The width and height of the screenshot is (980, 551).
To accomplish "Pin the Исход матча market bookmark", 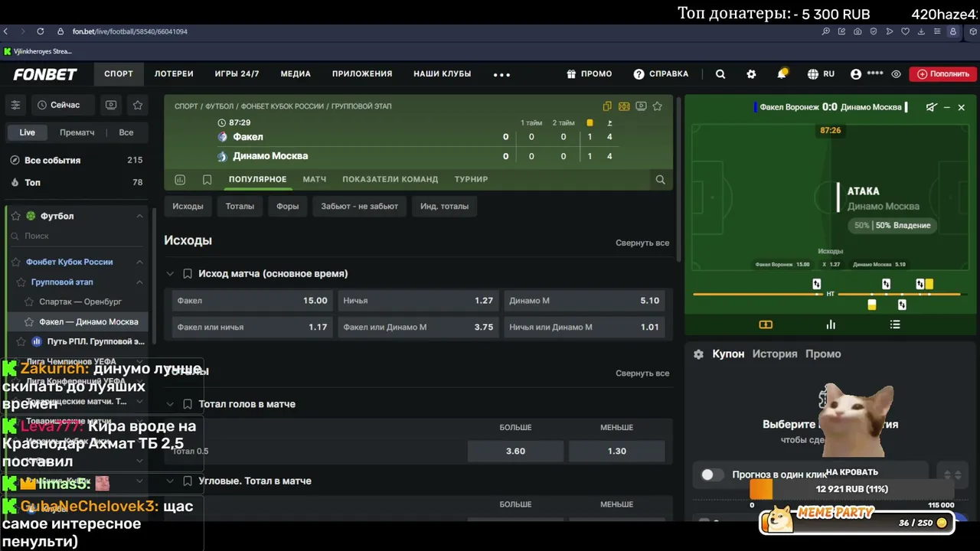I will 188,274.
